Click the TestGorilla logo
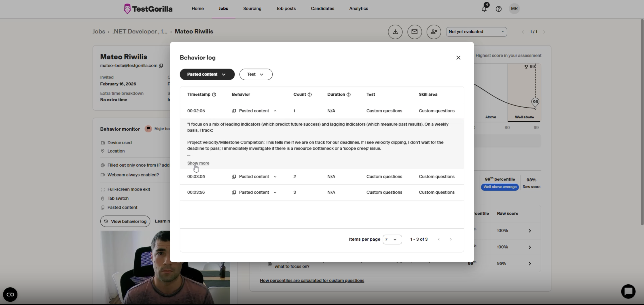 pyautogui.click(x=148, y=9)
